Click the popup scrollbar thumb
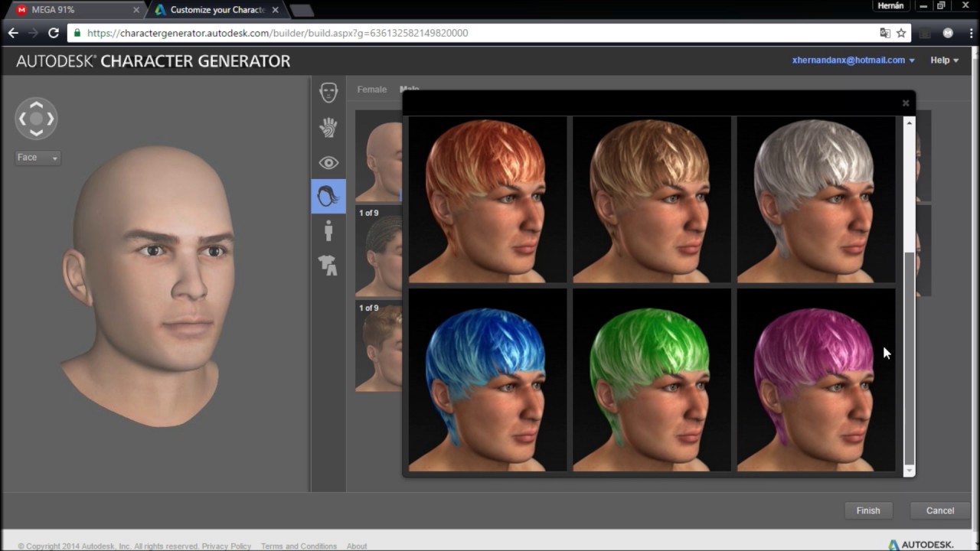This screenshot has width=980, height=551. [x=909, y=357]
